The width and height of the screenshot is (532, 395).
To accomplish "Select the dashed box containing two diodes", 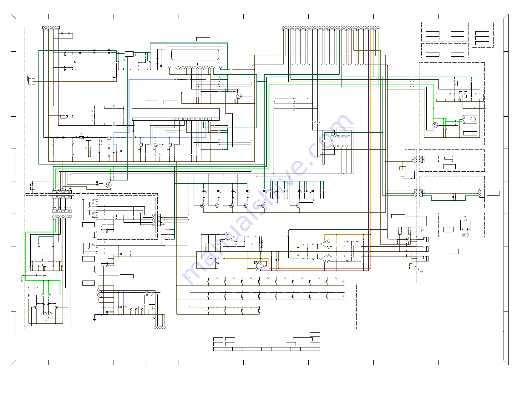I will 47,312.
